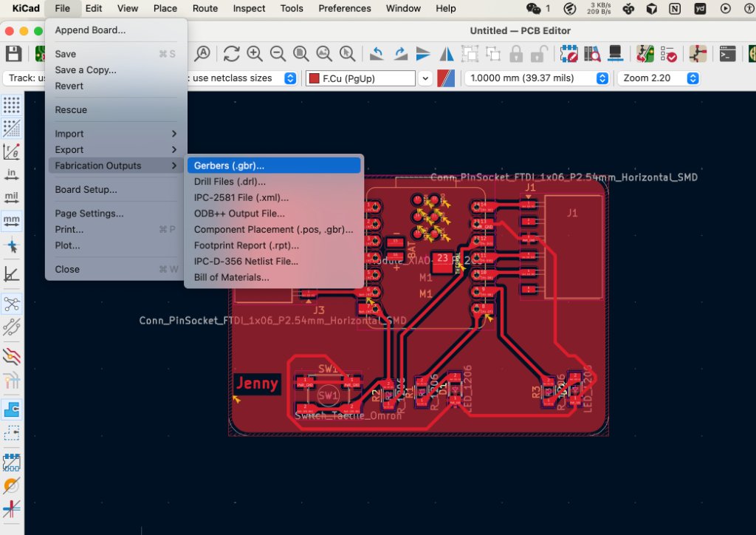Open the Scripting Console icon
This screenshot has width=756, height=535.
[727, 53]
